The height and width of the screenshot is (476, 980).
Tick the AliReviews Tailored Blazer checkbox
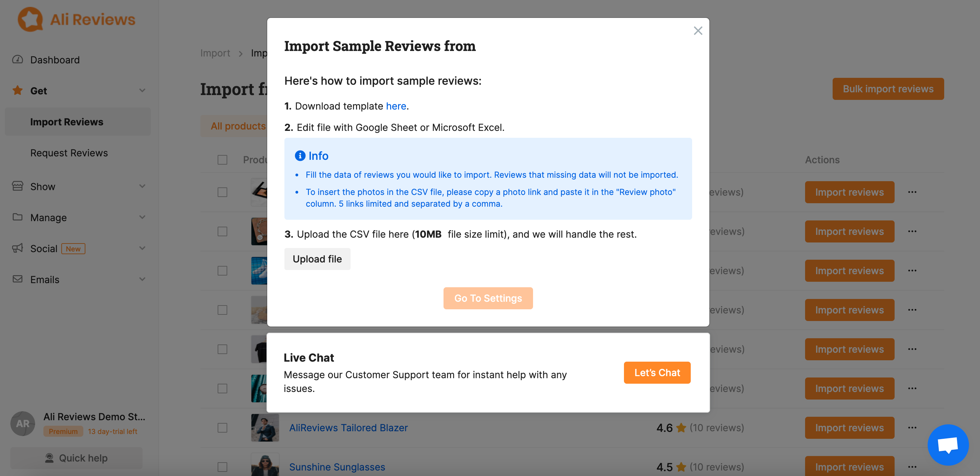222,428
